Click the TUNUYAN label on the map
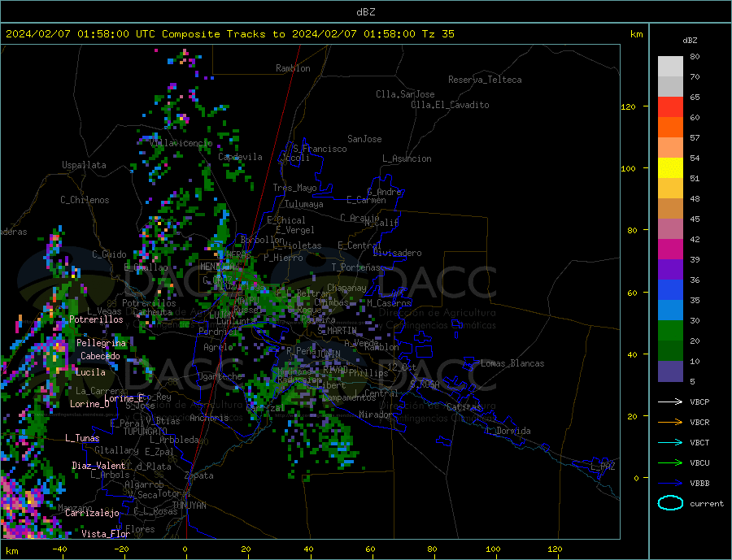 pos(189,505)
